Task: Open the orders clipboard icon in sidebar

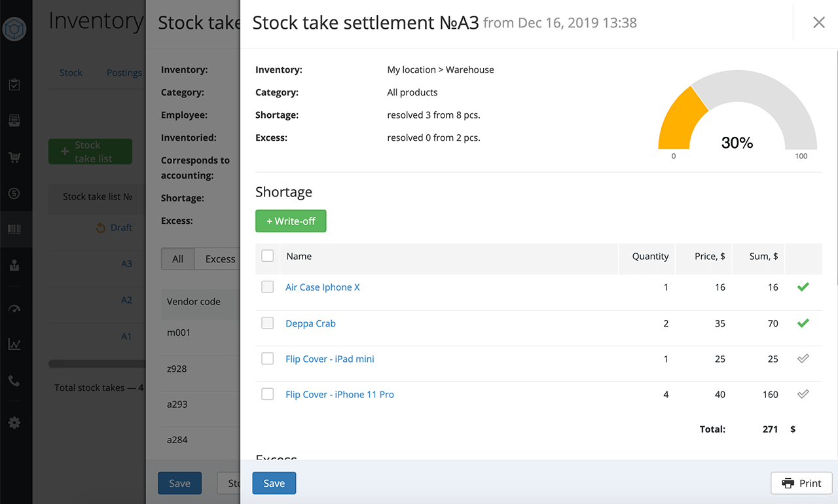Action: pyautogui.click(x=14, y=84)
